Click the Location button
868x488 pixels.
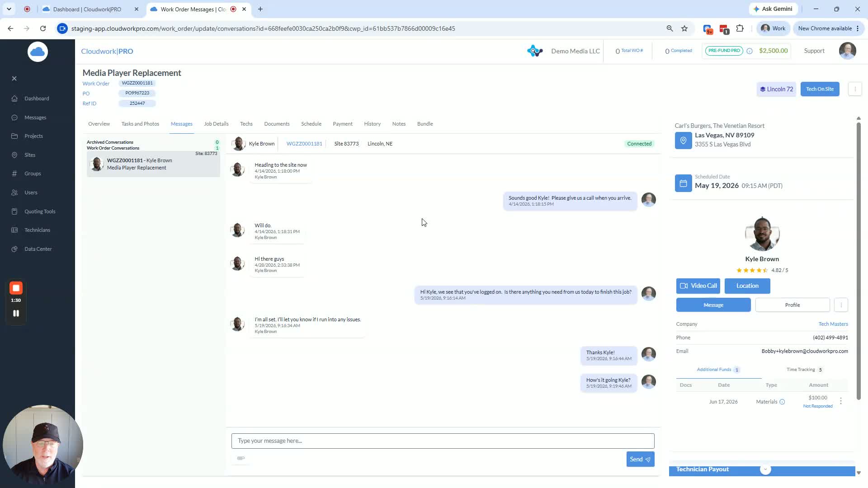click(747, 286)
